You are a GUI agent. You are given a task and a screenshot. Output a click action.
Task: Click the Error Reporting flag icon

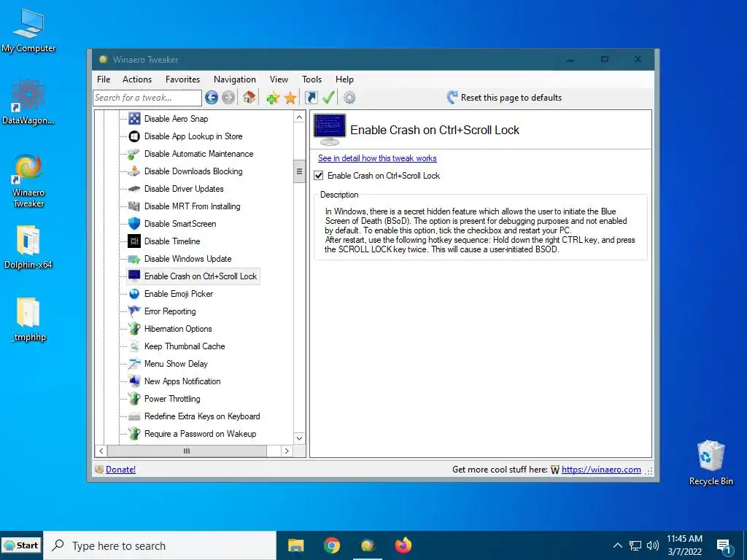[135, 311]
